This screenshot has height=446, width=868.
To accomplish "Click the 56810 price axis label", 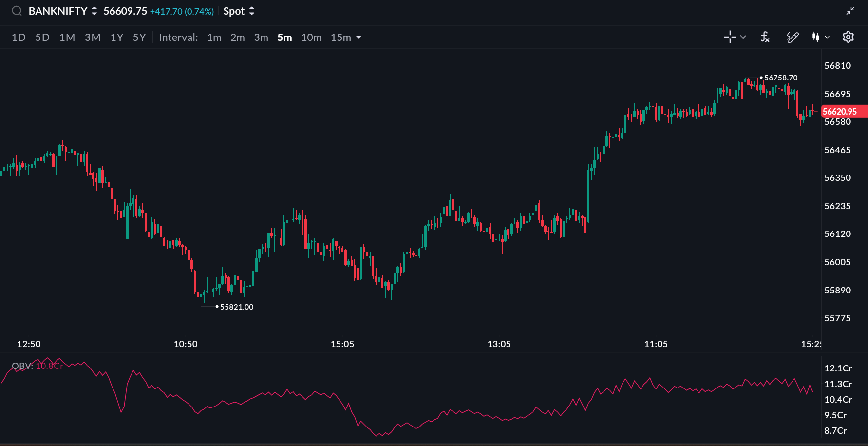I will pyautogui.click(x=838, y=66).
